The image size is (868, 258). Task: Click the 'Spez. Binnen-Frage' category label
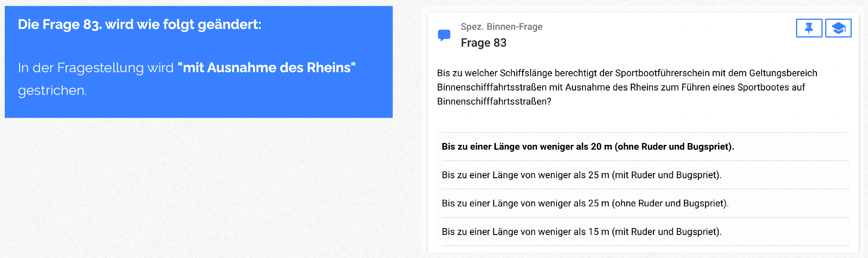(501, 27)
